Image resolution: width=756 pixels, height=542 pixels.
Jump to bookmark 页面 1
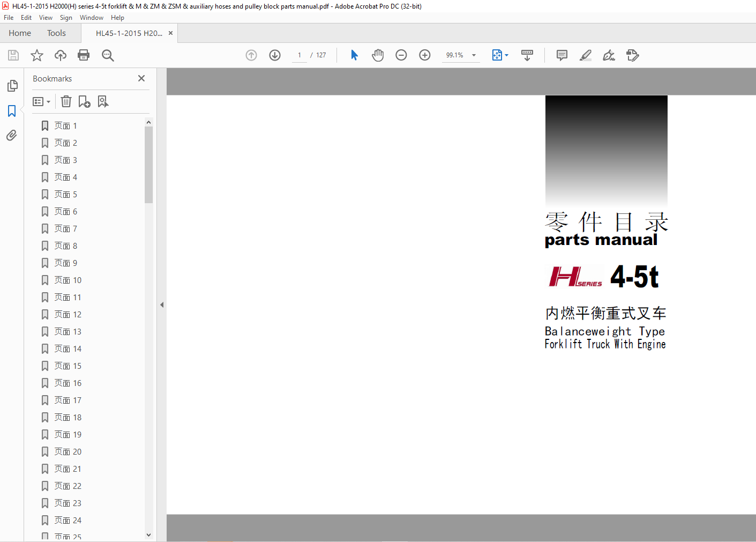(x=65, y=125)
